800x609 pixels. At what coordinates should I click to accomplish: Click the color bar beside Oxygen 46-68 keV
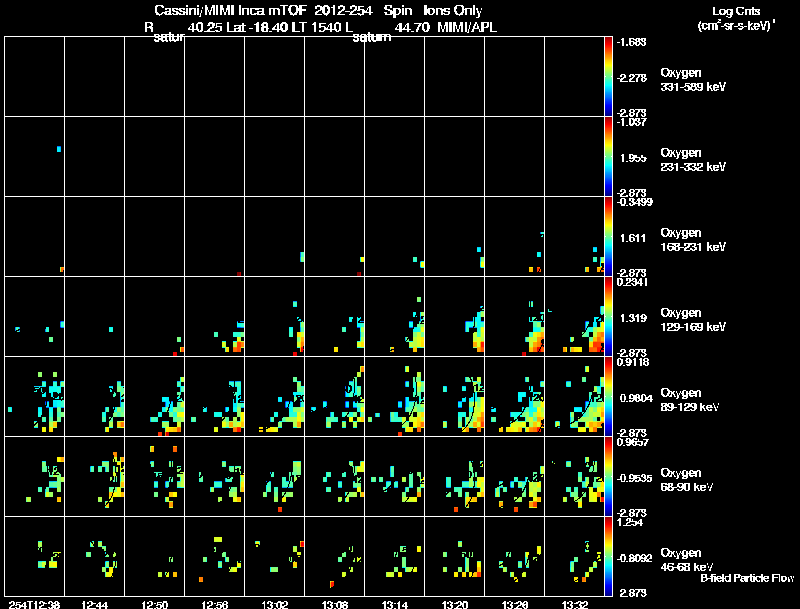pos(608,556)
